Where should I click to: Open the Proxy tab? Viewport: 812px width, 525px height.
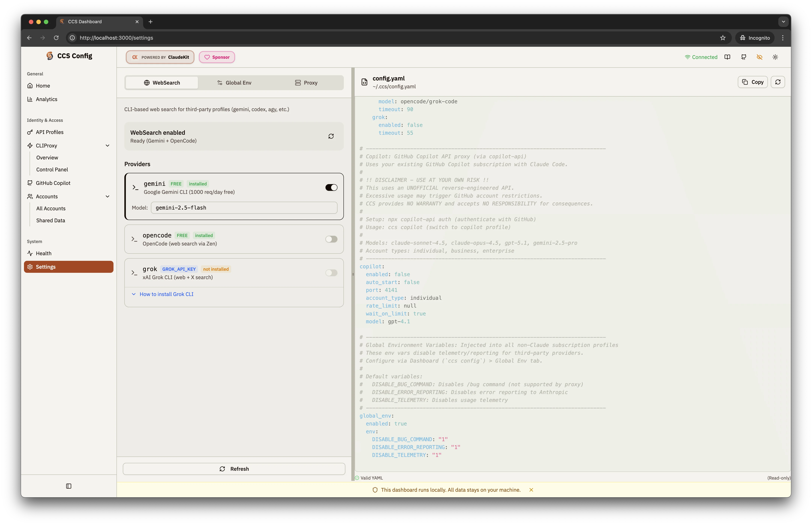[306, 83]
